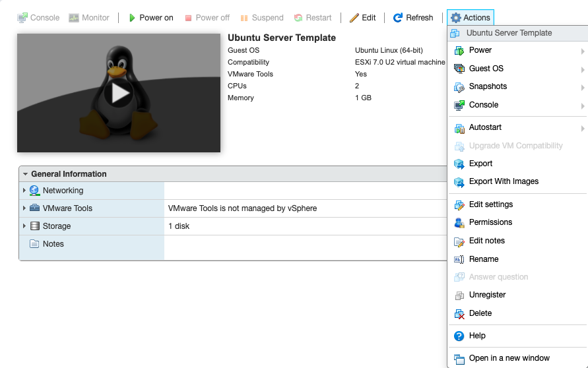The height and width of the screenshot is (368, 588).
Task: Click the Rename icon
Action: (x=459, y=259)
